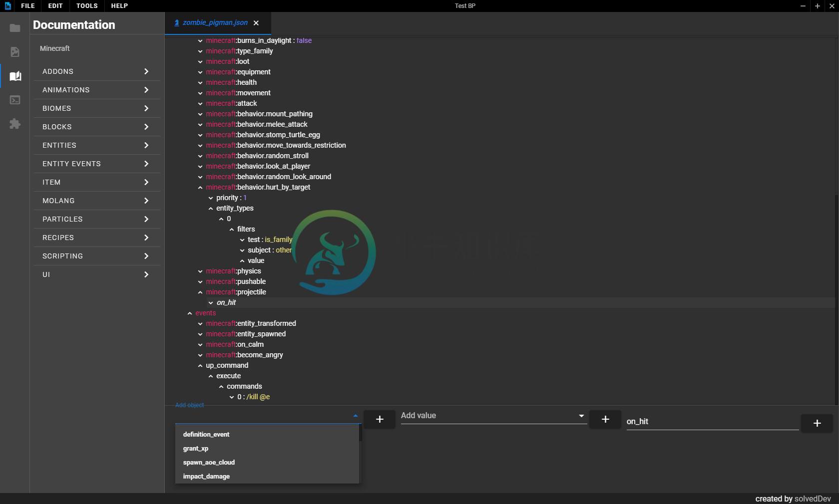Click the plus button beside Add object
The height and width of the screenshot is (504, 839).
click(x=380, y=419)
